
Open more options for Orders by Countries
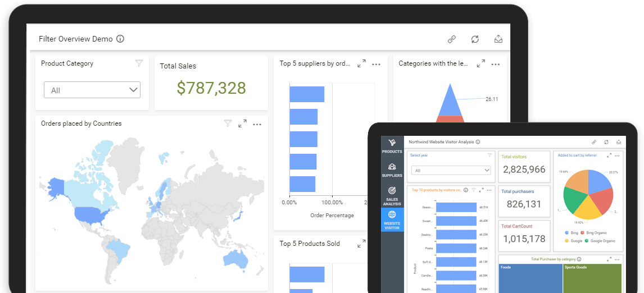click(257, 124)
